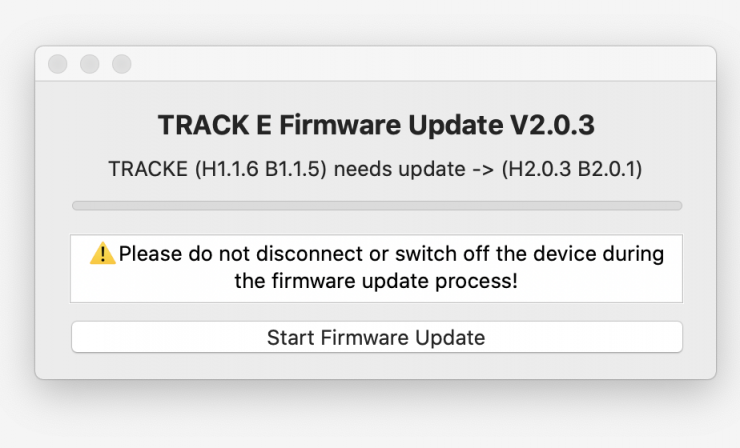Click 'the firmware update process!' text line

(376, 281)
